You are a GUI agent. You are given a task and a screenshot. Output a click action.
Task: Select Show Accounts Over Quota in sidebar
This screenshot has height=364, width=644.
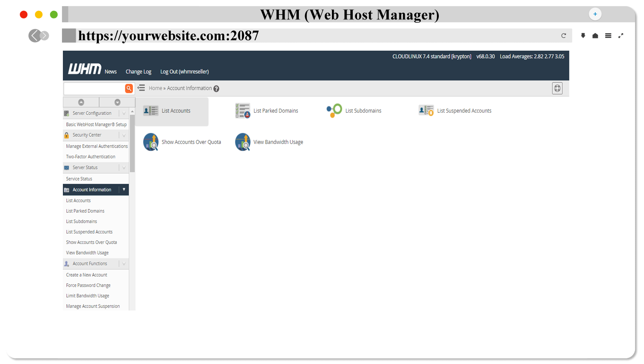click(x=91, y=242)
